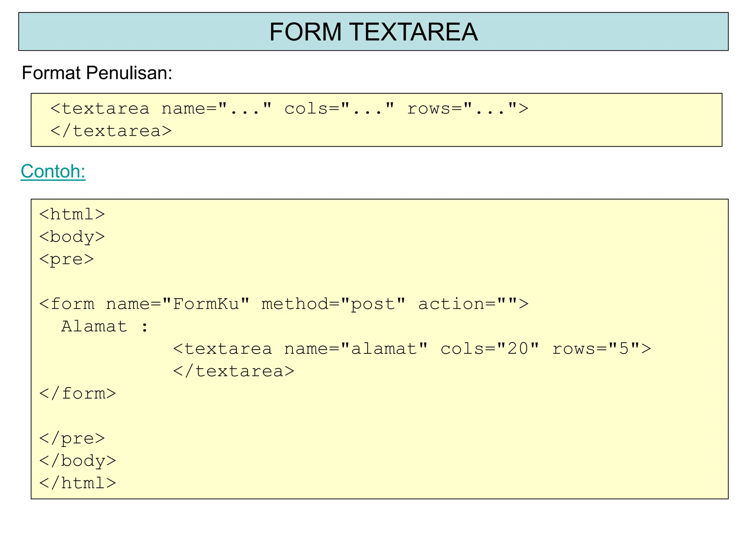Click the closing pre tag line
The image size is (747, 560).
pyautogui.click(x=72, y=438)
